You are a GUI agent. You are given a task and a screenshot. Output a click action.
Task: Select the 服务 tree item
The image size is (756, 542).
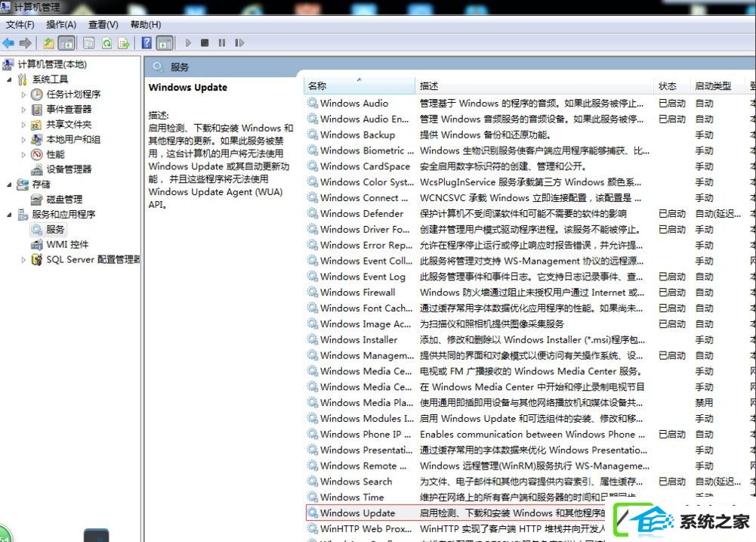point(55,229)
